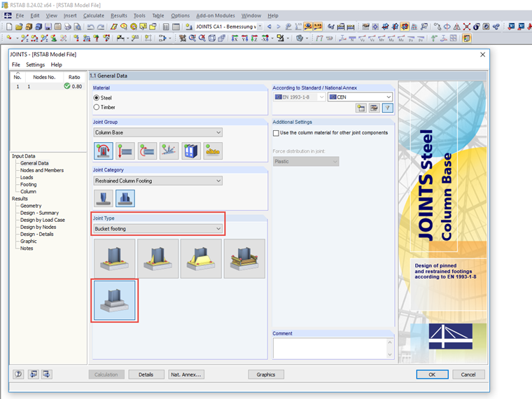
Task: Redo action with the redo arrow
Action: 101,27
